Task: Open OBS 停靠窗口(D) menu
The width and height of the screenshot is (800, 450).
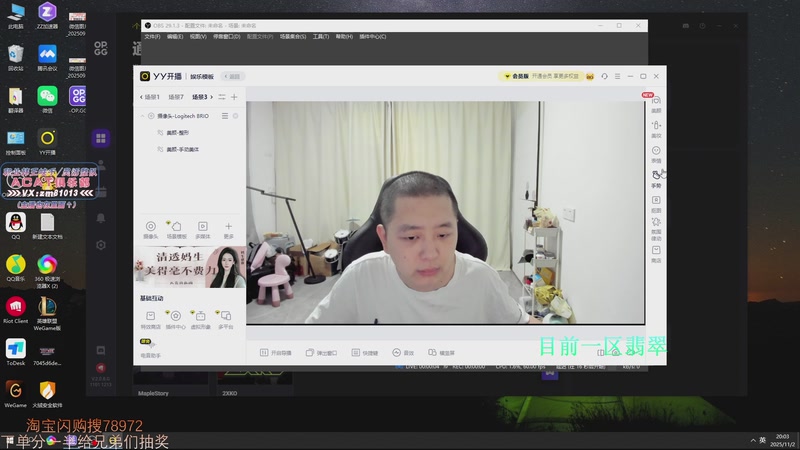Action: (227, 37)
